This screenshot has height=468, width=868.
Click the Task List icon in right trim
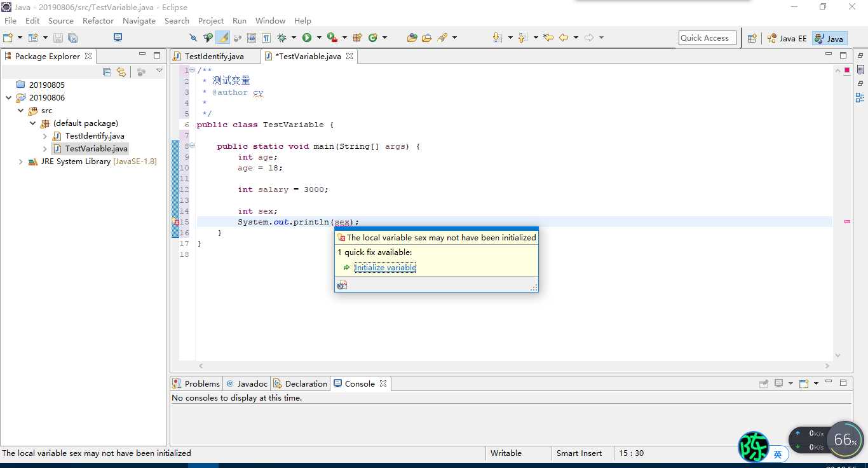[x=860, y=69]
